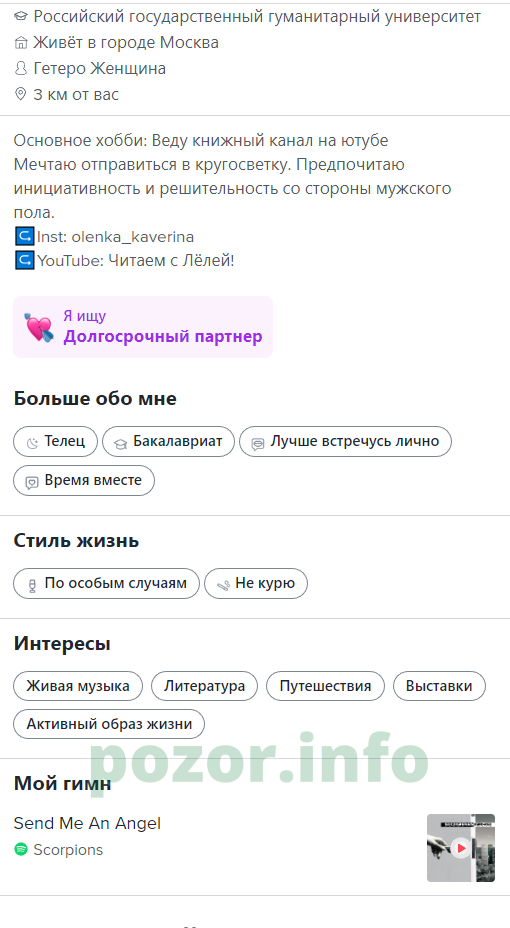Image resolution: width=510 pixels, height=928 pixels.
Task: Click the location pin distance icon
Action: 21,95
